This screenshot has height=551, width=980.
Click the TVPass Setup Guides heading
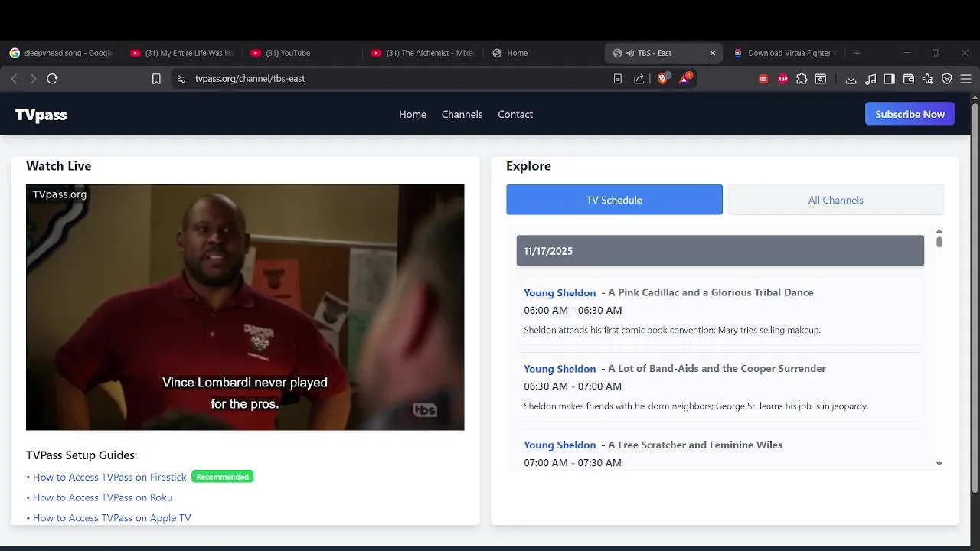point(81,455)
